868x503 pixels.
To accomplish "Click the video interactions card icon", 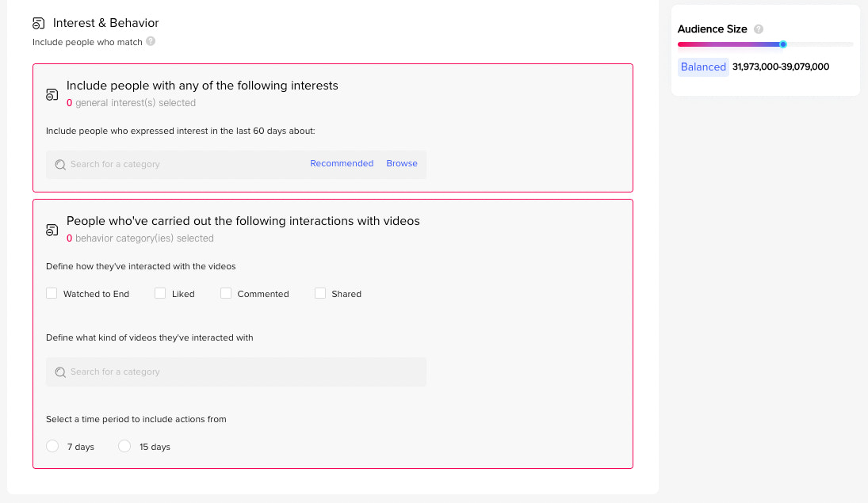I will (x=52, y=230).
